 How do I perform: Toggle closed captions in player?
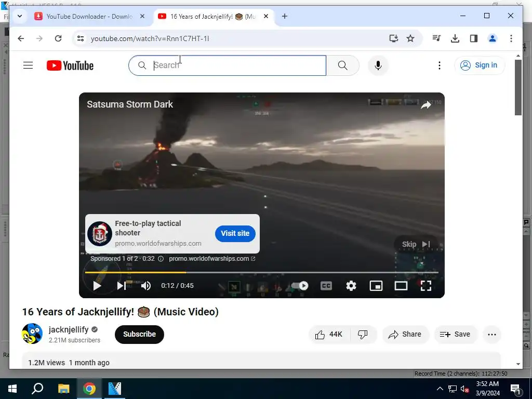coord(326,286)
